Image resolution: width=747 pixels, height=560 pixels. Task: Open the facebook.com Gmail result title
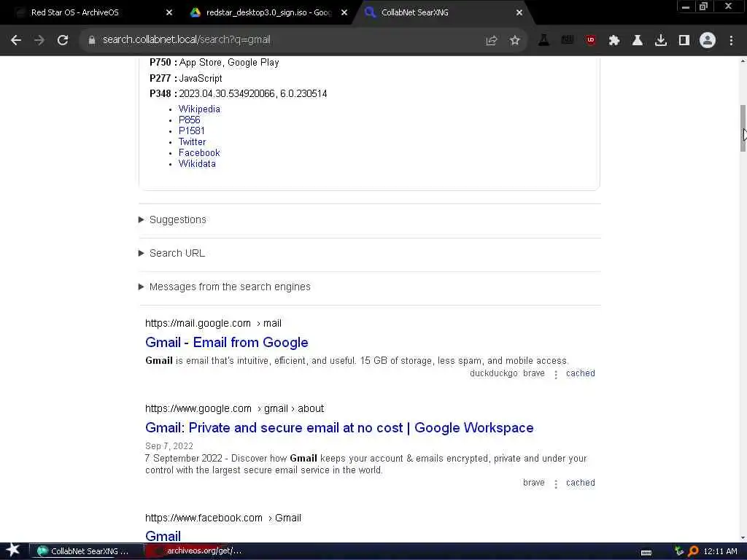coord(163,536)
